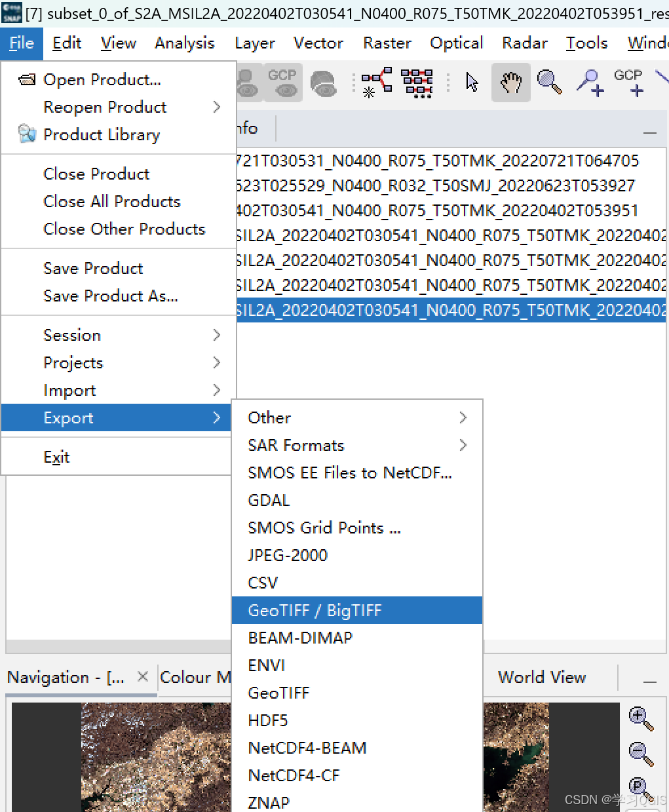
Task: Zoom out in the Navigation panel
Action: click(x=640, y=754)
